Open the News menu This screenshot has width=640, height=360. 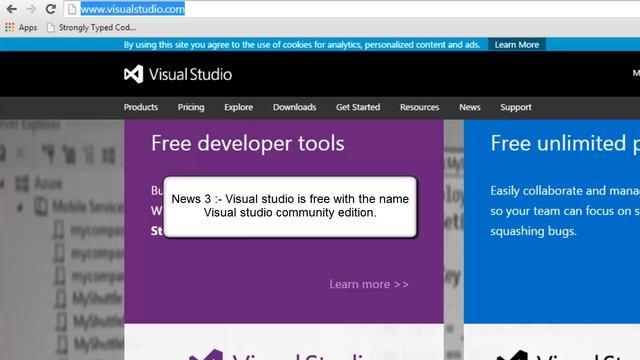tap(470, 107)
